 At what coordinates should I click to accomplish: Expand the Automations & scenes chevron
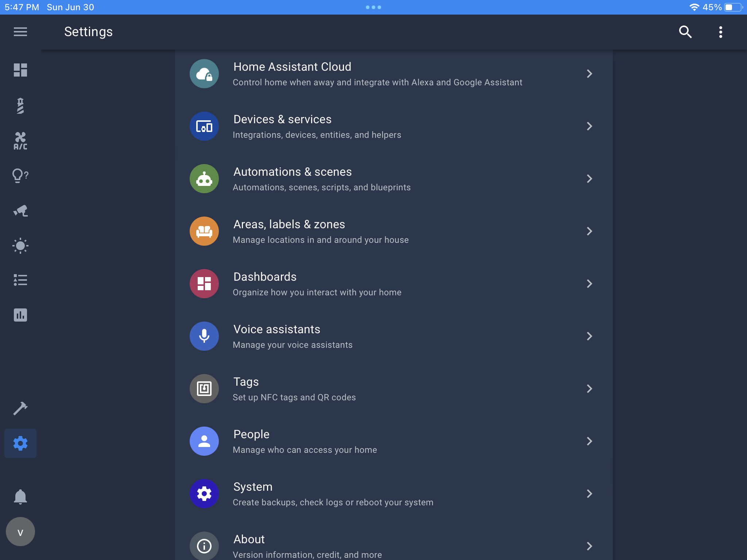[x=590, y=179]
